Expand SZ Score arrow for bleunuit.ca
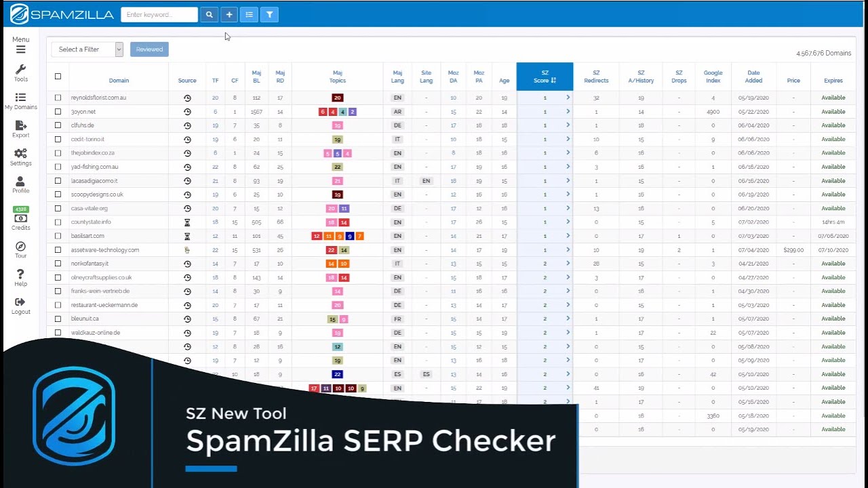This screenshot has width=868, height=488. [568, 319]
